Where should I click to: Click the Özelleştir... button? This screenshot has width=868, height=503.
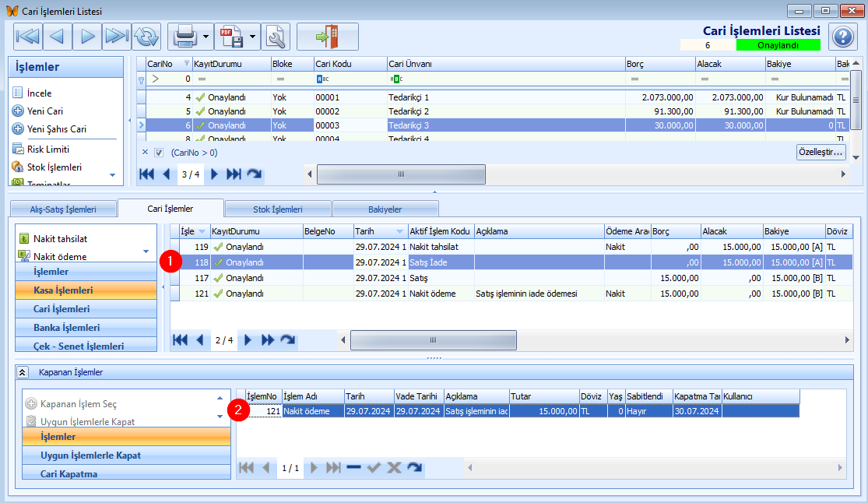(821, 152)
